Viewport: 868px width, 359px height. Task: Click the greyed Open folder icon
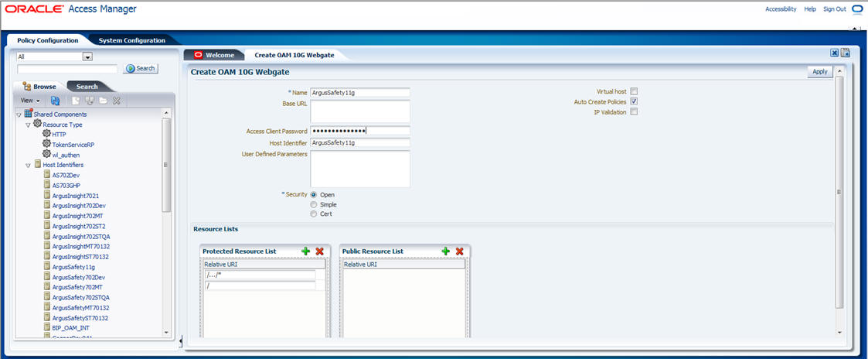[103, 101]
